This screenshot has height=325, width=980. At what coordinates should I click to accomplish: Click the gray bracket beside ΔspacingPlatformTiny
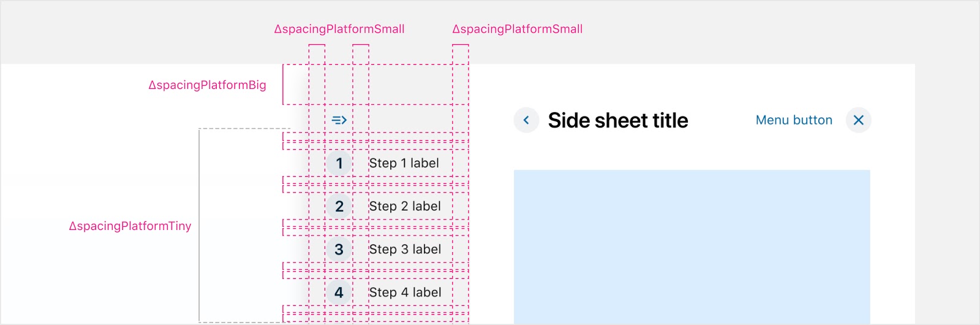tap(200, 225)
